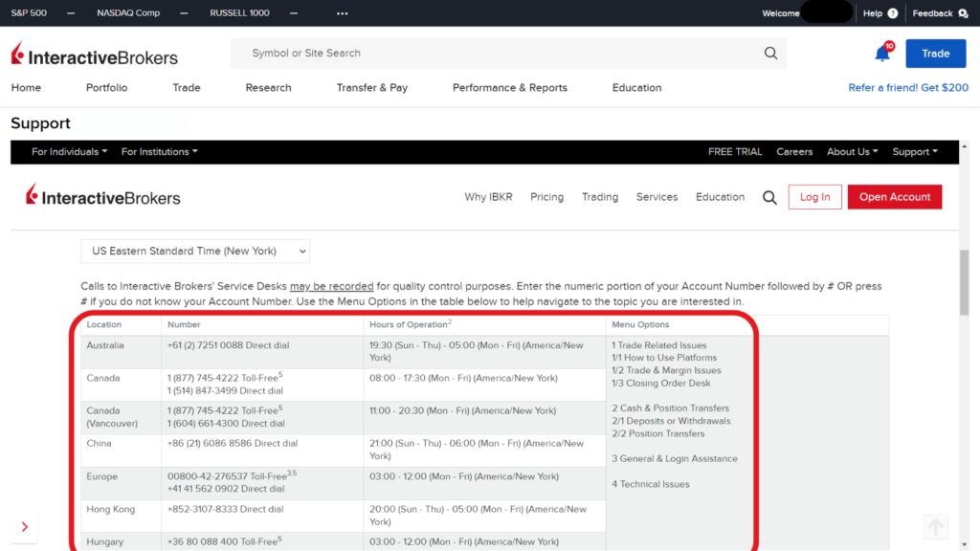Open the US Eastern Standard Time dropdown
Screen dimensions: 980x551
194,251
